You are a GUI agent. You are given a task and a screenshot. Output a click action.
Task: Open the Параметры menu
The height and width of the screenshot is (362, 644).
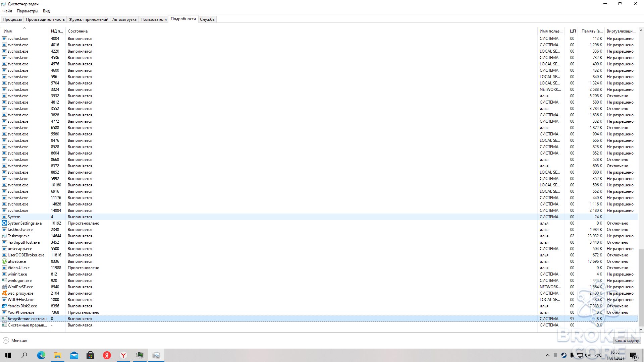28,11
